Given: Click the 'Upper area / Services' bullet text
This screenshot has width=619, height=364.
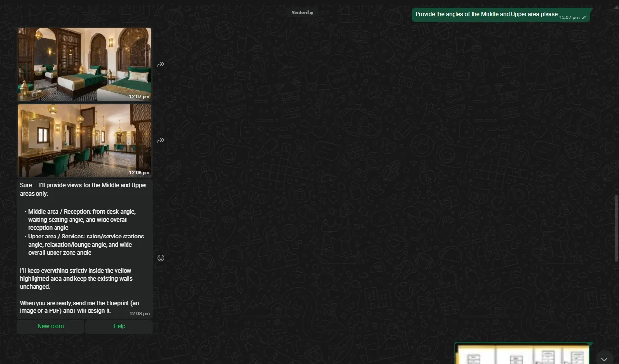Looking at the screenshot, I should (86, 244).
